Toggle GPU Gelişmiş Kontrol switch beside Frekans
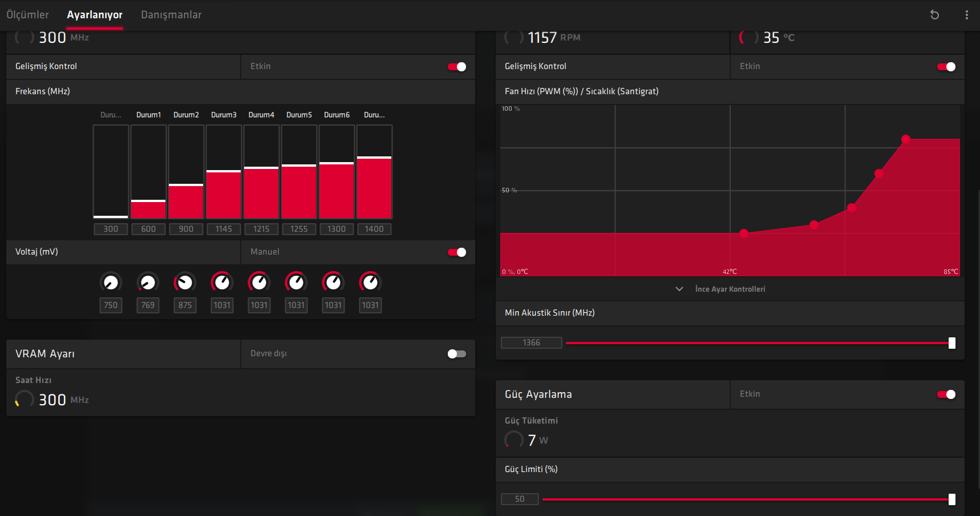 pyautogui.click(x=457, y=67)
